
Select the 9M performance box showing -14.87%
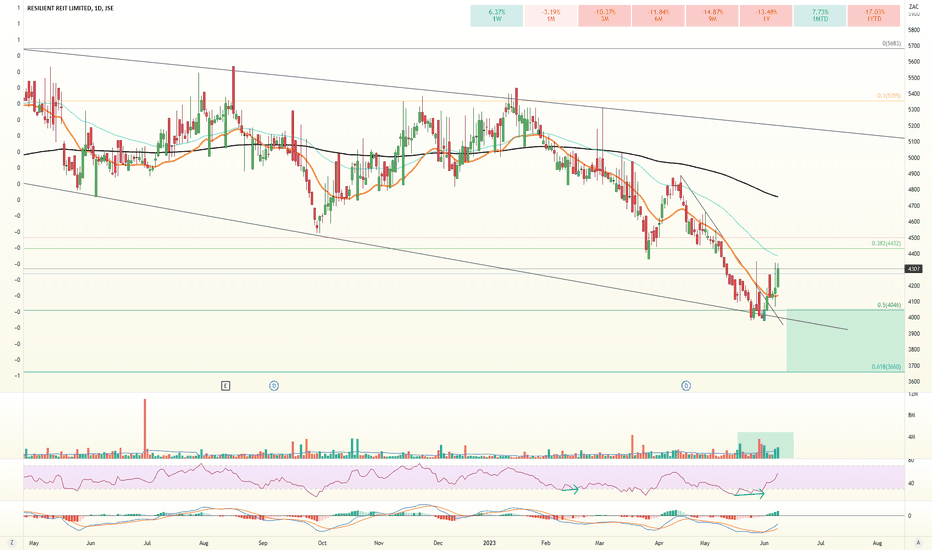click(x=712, y=15)
